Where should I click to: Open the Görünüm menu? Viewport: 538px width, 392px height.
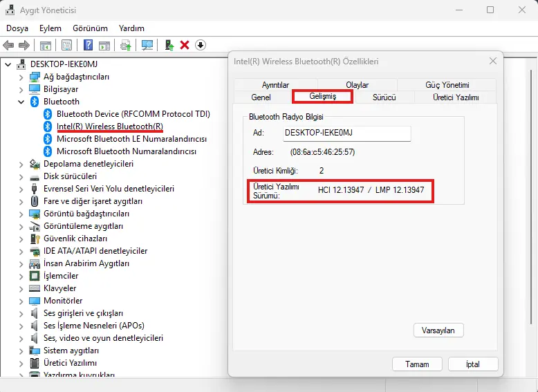point(90,28)
